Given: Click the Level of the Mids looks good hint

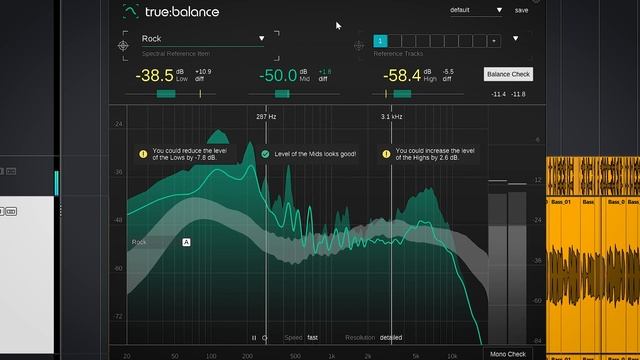Looking at the screenshot, I should pyautogui.click(x=315, y=154).
